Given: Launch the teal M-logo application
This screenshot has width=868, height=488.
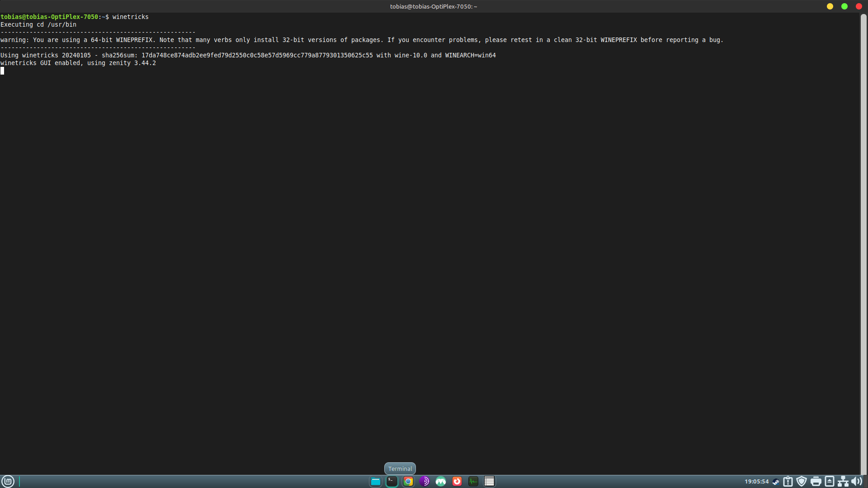Looking at the screenshot, I should click(441, 481).
